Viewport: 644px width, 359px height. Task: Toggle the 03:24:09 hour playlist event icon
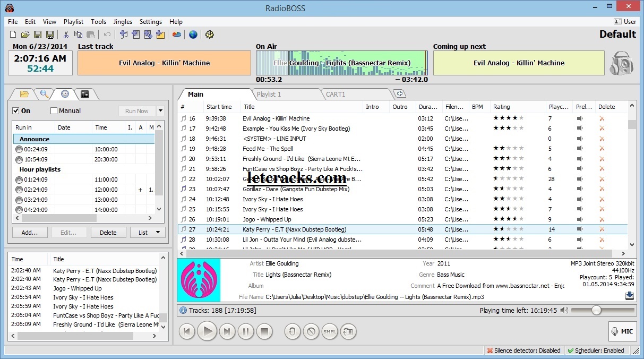coord(19,200)
